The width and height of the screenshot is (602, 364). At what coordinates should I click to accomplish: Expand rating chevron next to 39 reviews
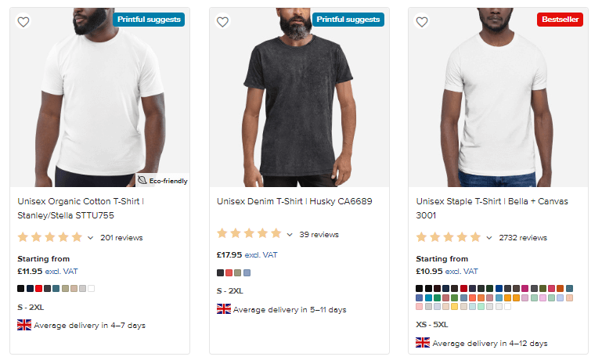click(x=290, y=234)
